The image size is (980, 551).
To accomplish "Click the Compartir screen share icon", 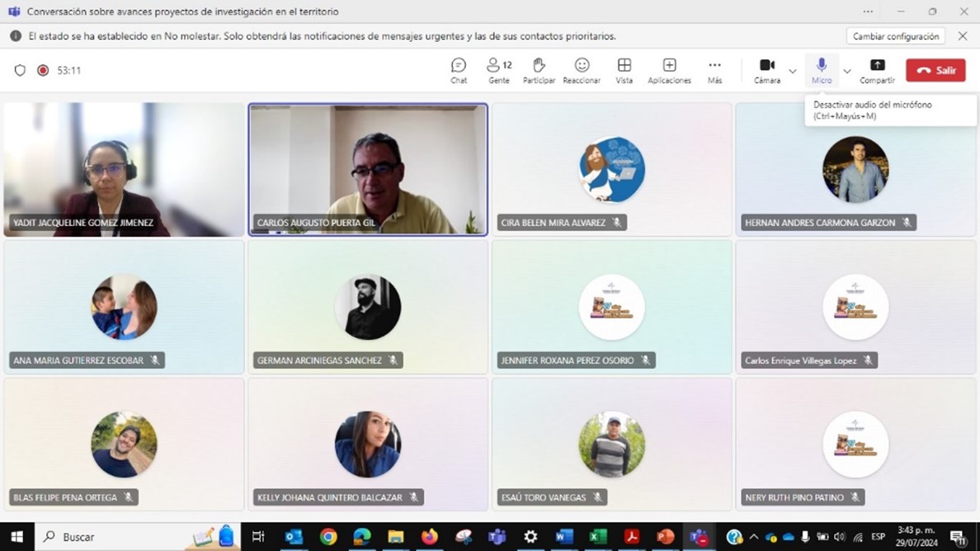I will [877, 70].
